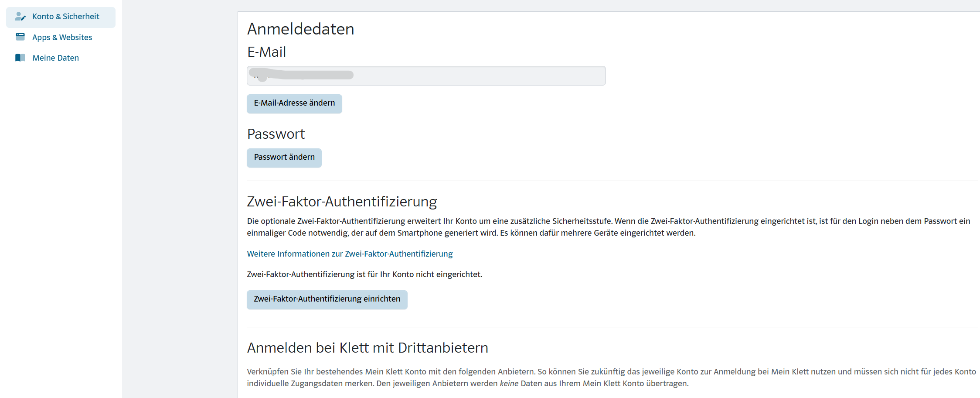This screenshot has height=398, width=980.
Task: Go to the Apps & Websites section
Action: 62,38
